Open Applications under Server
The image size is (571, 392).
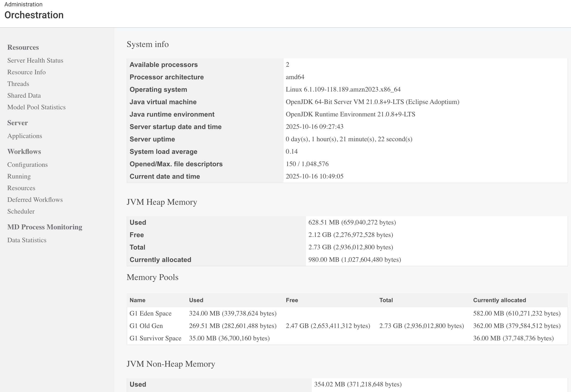tap(25, 136)
